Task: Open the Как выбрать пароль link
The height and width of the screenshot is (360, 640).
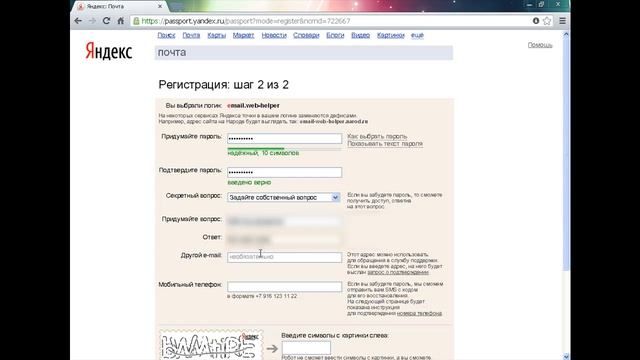Action: 377,136
